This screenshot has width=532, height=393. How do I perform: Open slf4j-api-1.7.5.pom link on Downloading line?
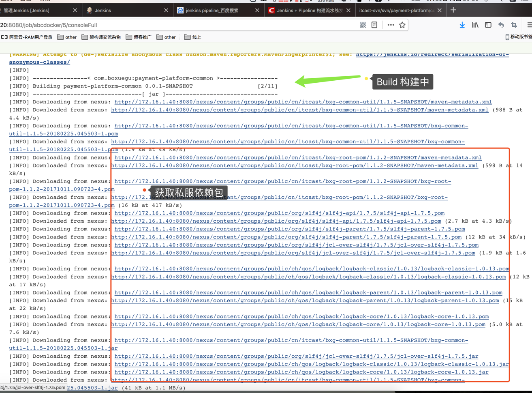[x=279, y=213]
